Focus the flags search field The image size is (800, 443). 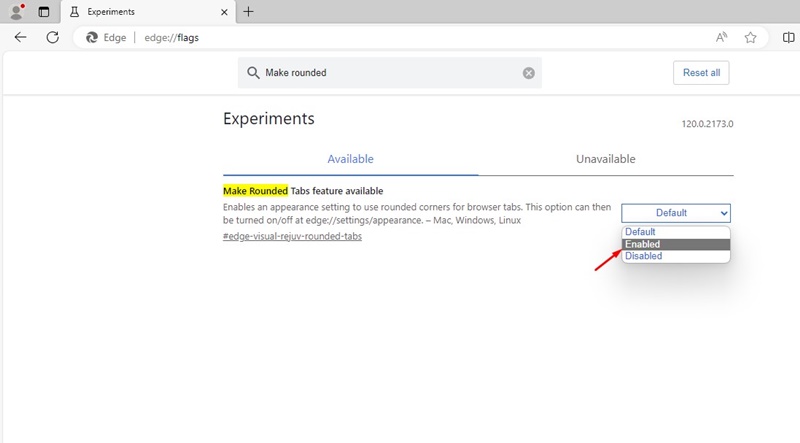pos(390,72)
